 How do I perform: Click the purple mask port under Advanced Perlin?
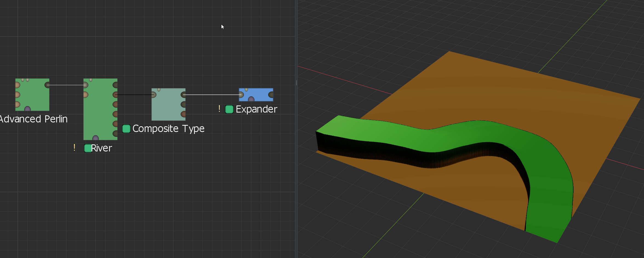(x=27, y=109)
